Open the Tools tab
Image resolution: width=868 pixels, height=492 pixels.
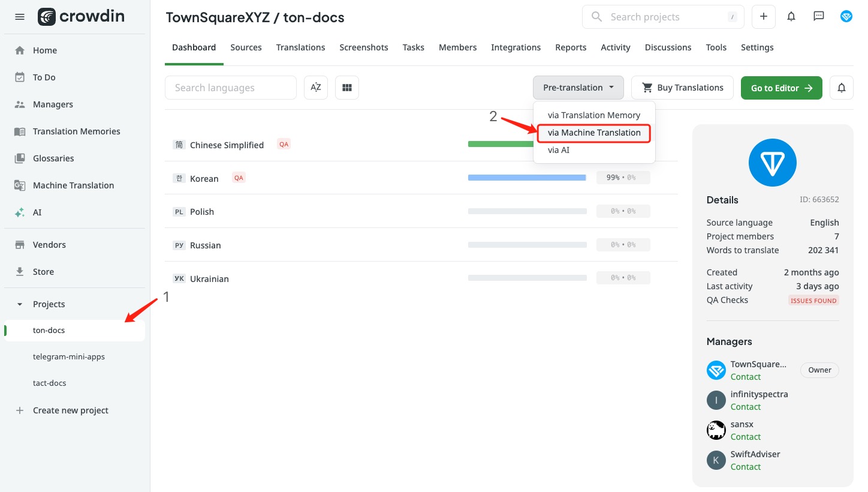pos(716,47)
